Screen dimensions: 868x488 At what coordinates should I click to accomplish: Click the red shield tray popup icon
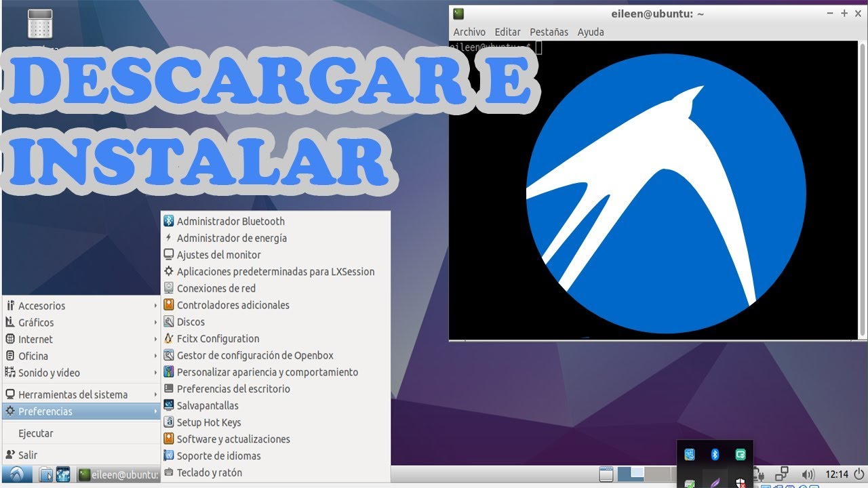pyautogui.click(x=740, y=482)
